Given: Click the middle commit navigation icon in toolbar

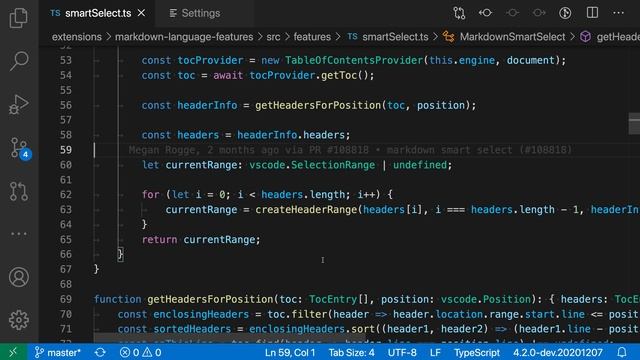Looking at the screenshot, I should (512, 13).
